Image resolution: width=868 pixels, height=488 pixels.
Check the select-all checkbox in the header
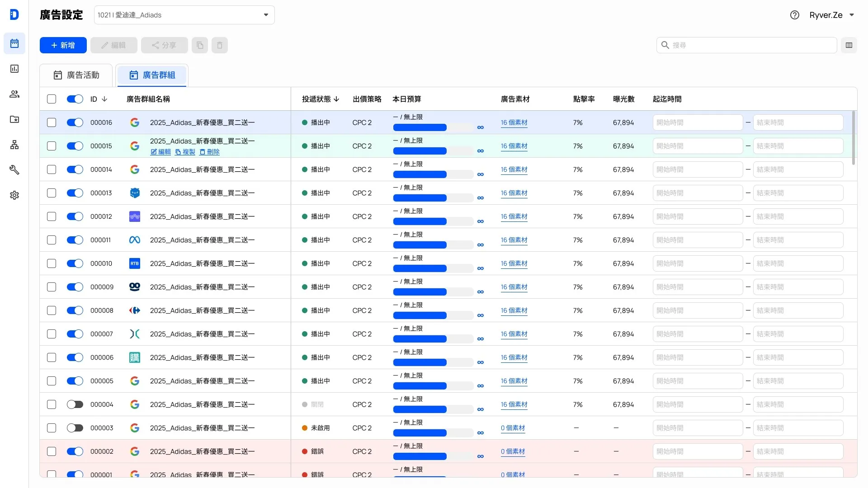click(52, 99)
